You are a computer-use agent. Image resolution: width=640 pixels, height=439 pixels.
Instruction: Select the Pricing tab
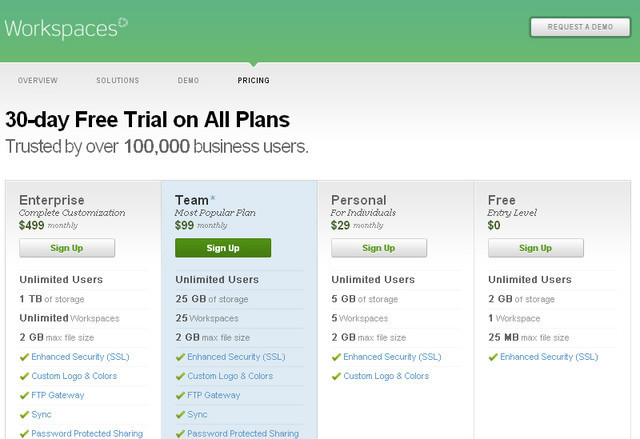tap(253, 80)
